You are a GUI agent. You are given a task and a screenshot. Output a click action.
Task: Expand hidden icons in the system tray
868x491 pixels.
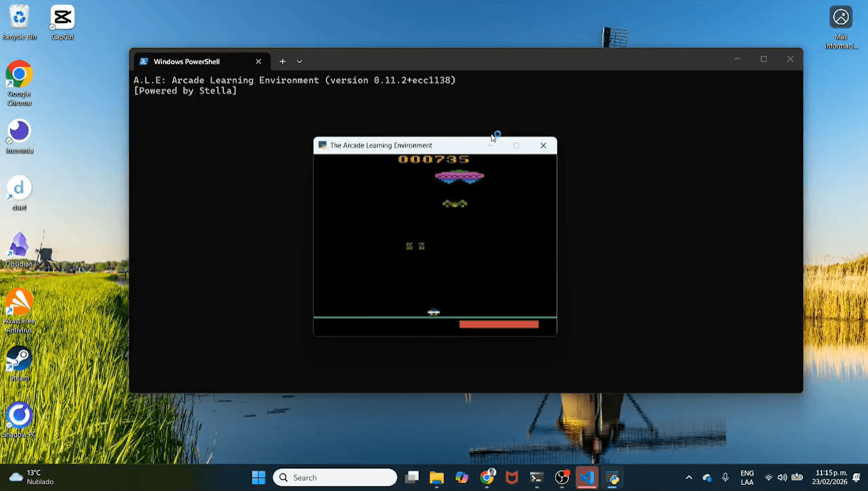coord(689,477)
